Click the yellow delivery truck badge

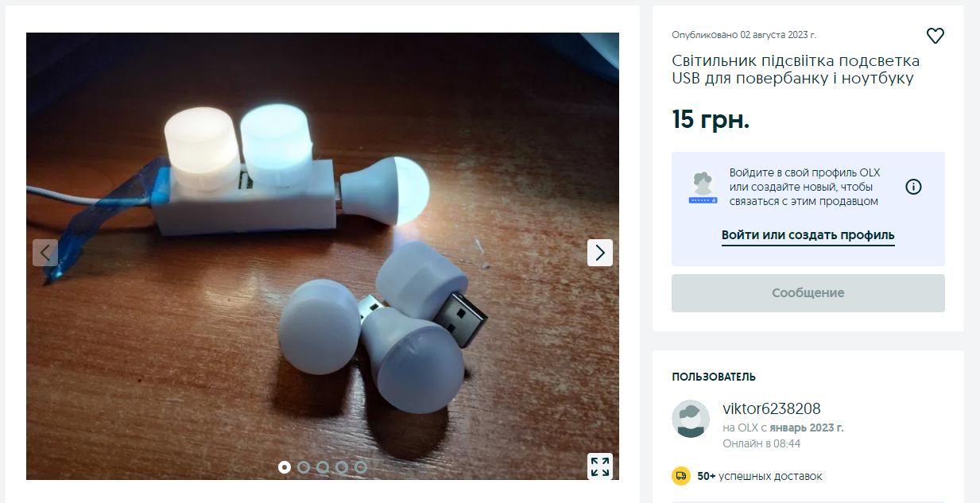tap(681, 476)
